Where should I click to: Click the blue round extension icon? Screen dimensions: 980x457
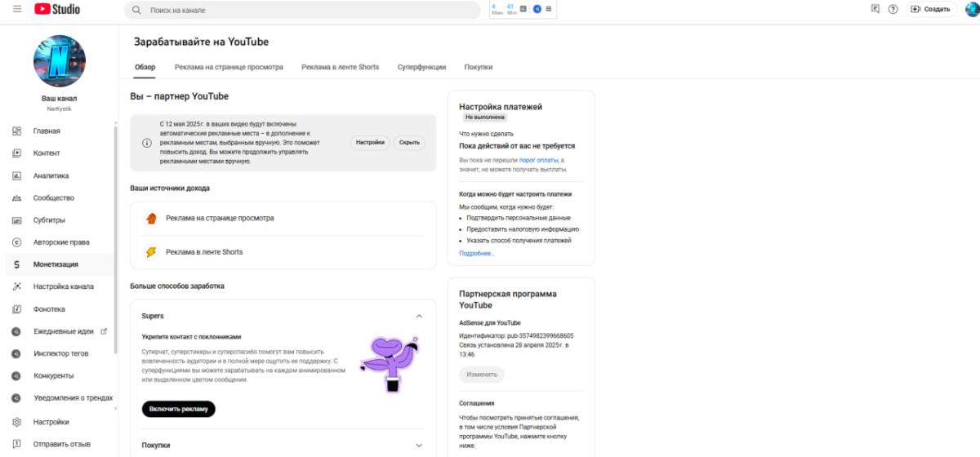pyautogui.click(x=537, y=9)
